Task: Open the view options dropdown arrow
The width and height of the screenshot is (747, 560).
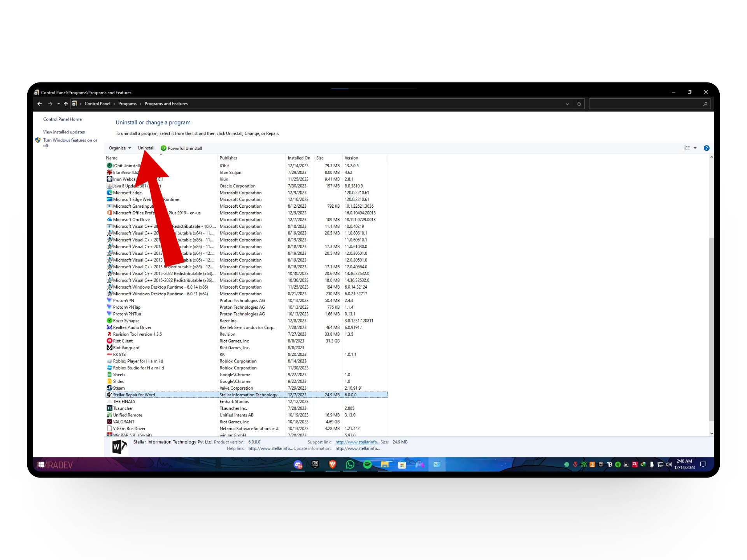Action: click(695, 148)
